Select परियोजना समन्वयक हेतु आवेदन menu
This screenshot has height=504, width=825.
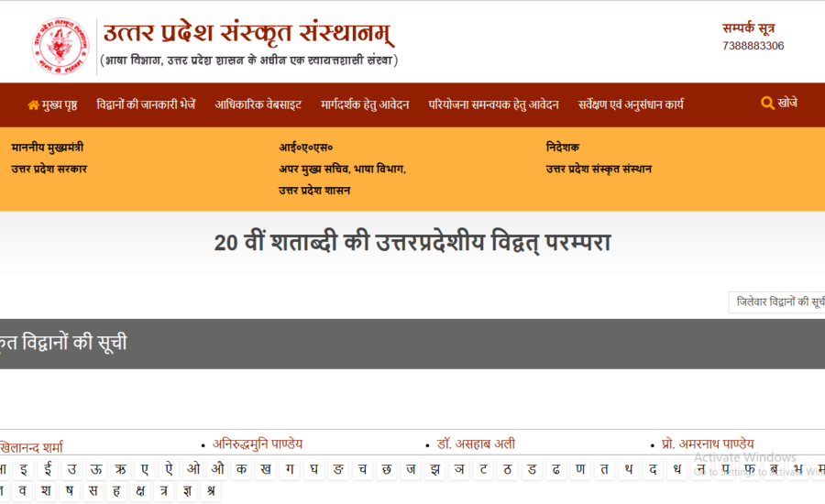[x=493, y=104]
